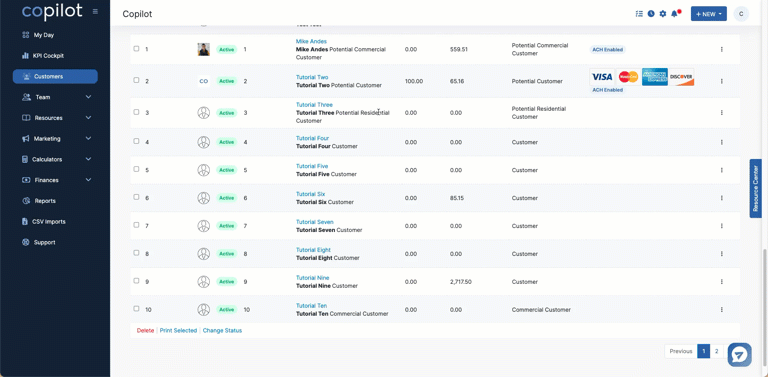Click the Copilot logo in sidebar
768x377 pixels.
tap(52, 11)
